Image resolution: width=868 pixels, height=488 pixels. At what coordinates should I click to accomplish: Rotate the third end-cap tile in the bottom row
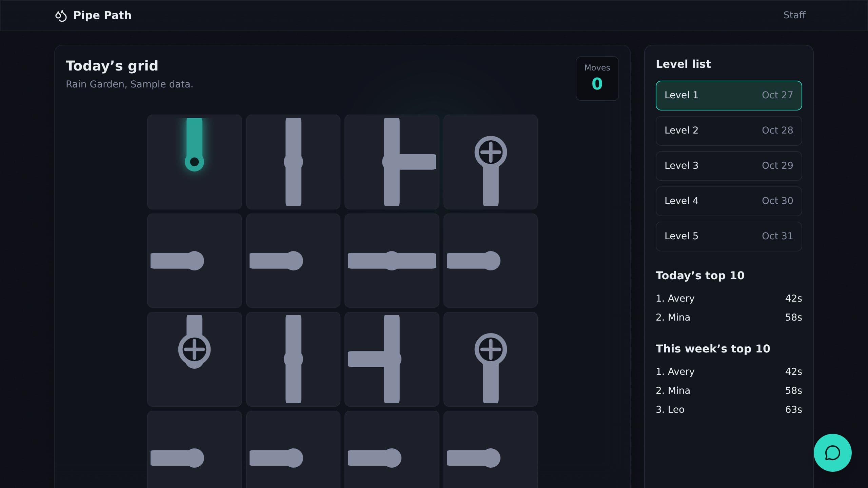[392, 449]
